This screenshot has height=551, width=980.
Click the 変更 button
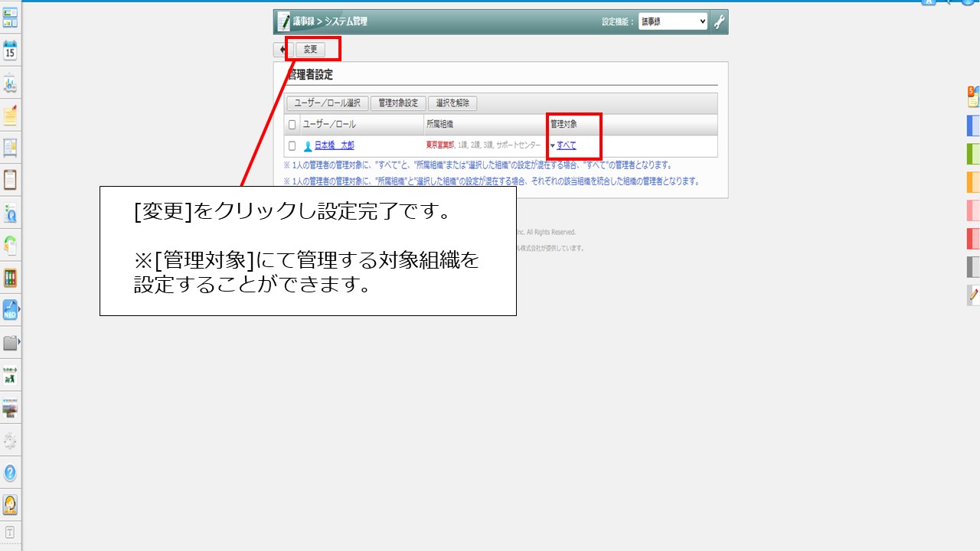pyautogui.click(x=310, y=50)
